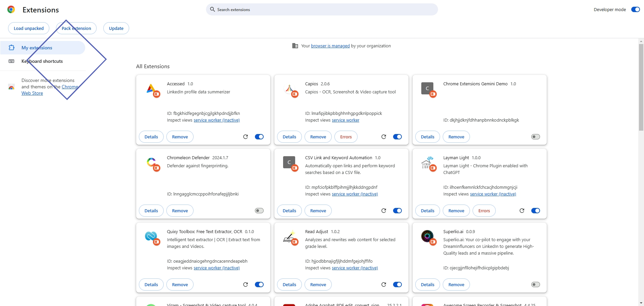Click the Quixy Toolbox logo

[x=153, y=238]
